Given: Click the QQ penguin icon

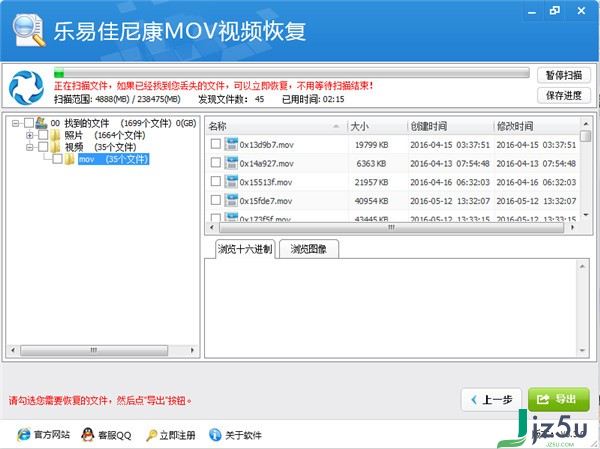Looking at the screenshot, I should [88, 435].
